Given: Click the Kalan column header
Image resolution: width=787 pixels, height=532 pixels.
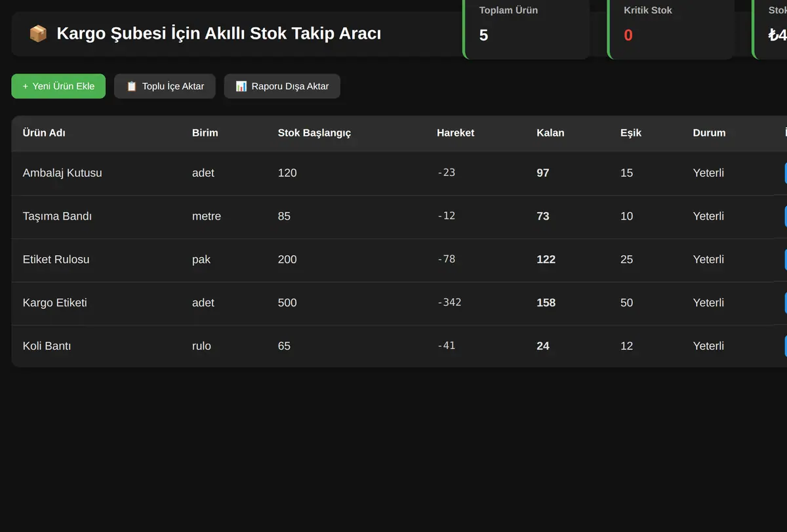Looking at the screenshot, I should click(550, 133).
